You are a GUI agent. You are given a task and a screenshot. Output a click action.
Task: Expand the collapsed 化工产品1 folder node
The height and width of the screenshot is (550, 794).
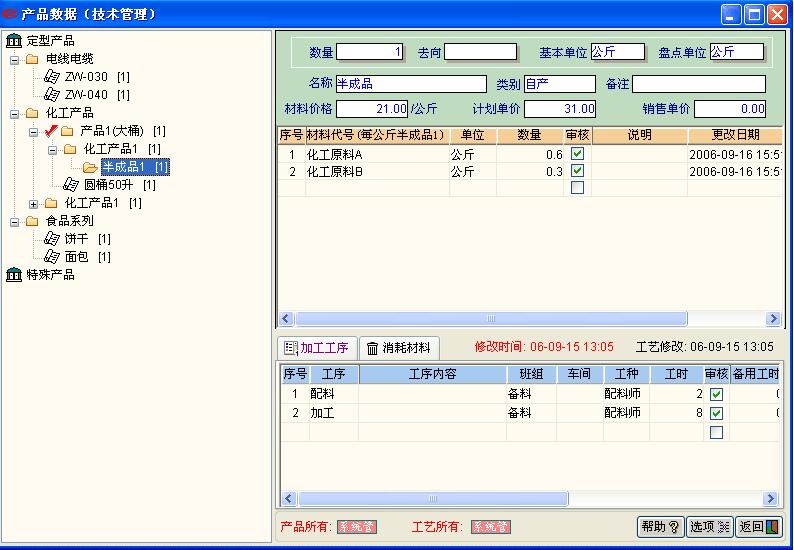tap(33, 204)
